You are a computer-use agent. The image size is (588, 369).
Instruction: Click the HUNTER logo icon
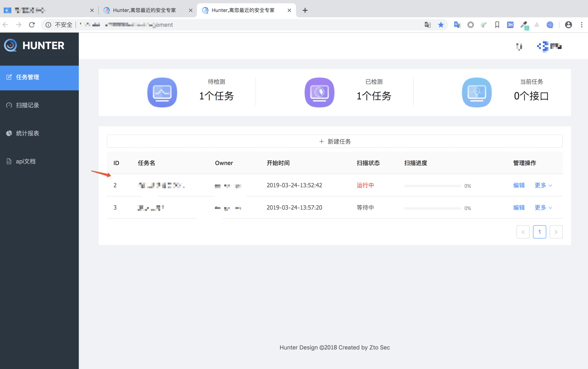point(11,45)
